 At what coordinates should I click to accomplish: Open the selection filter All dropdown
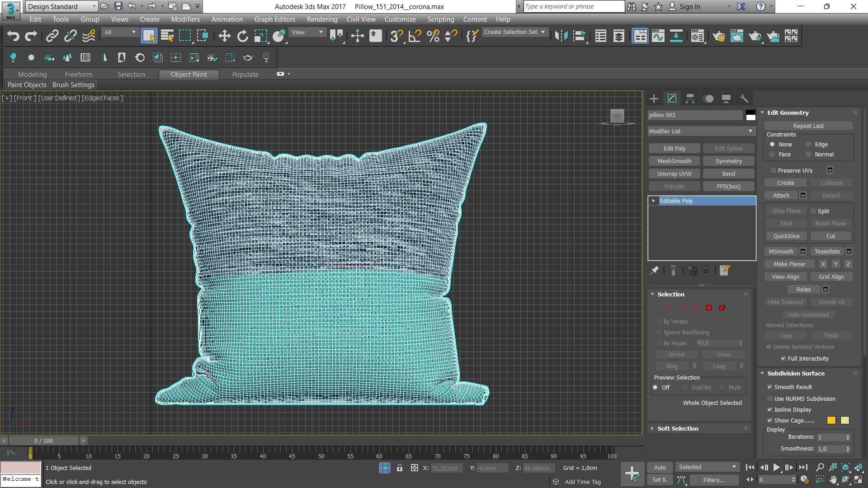coord(120,33)
